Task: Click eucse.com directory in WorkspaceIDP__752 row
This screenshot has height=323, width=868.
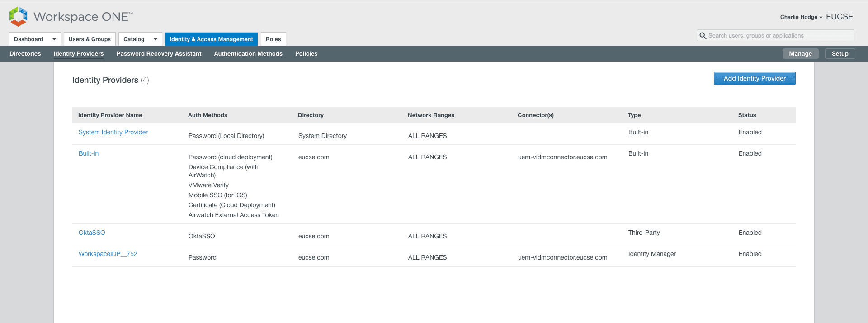Action: pos(314,258)
